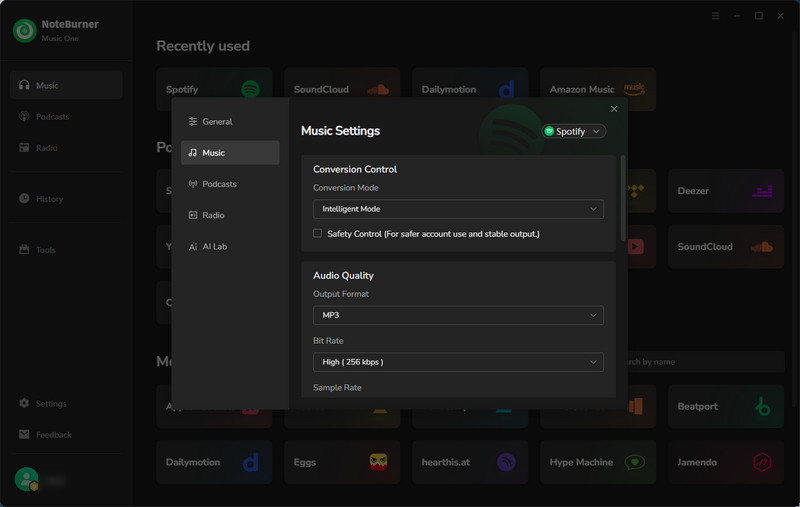Screen dimensions: 800x507
Task: Click the YouTube play icon behind dialog
Action: 636,247
